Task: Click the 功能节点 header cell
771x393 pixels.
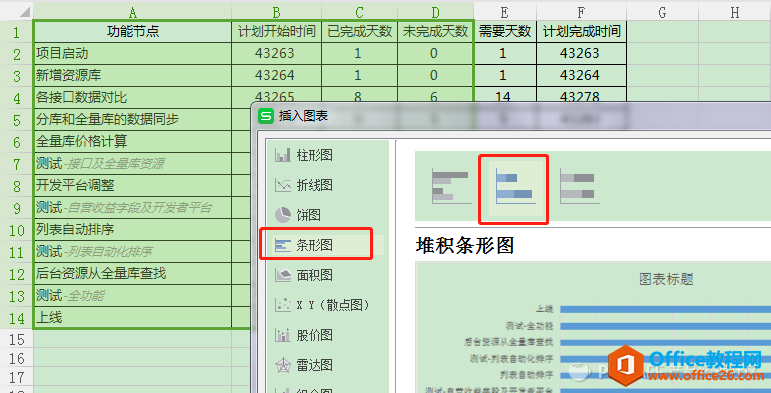Action: 133,32
